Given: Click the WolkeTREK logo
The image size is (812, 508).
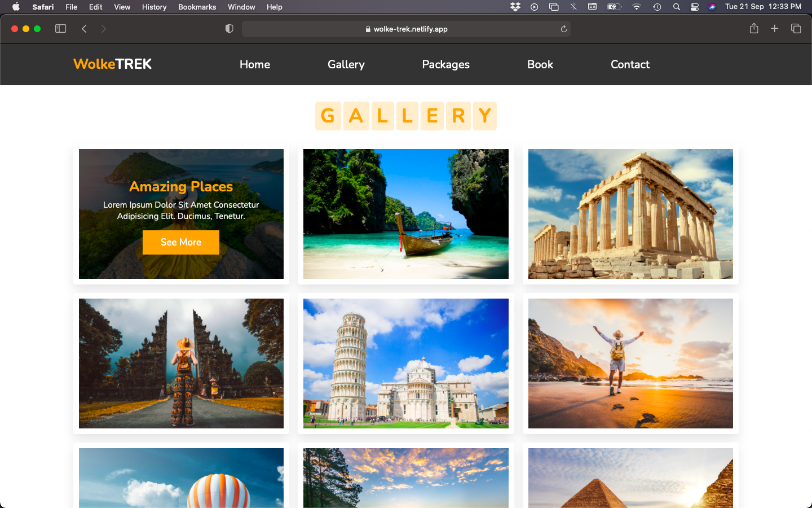Looking at the screenshot, I should [113, 64].
